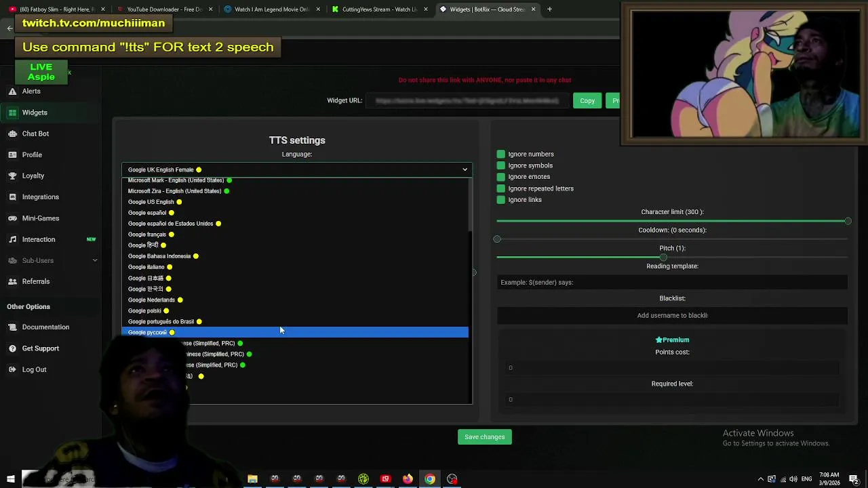
Task: Click the Integrations icon in sidebar
Action: 13,197
